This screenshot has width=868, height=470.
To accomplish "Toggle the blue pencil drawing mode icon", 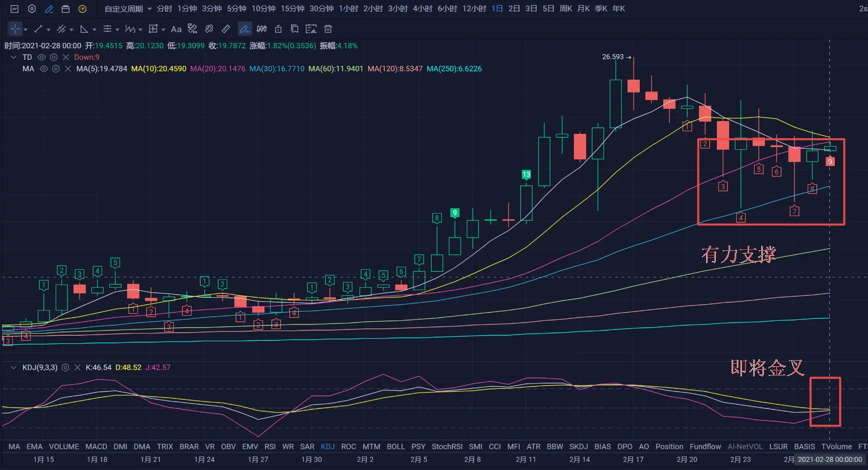I will click(x=49, y=9).
